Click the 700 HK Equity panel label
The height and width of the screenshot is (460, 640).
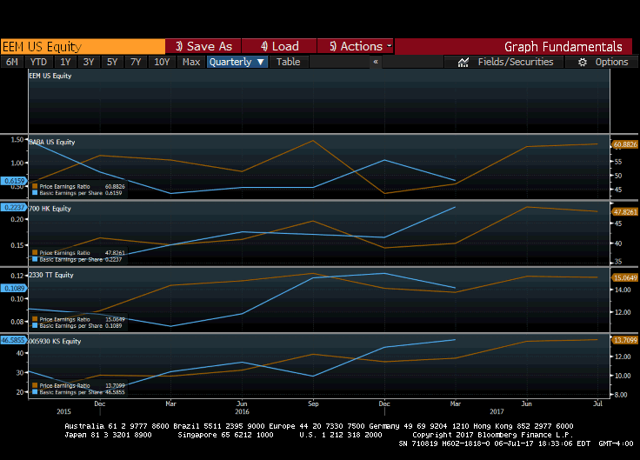(x=50, y=209)
